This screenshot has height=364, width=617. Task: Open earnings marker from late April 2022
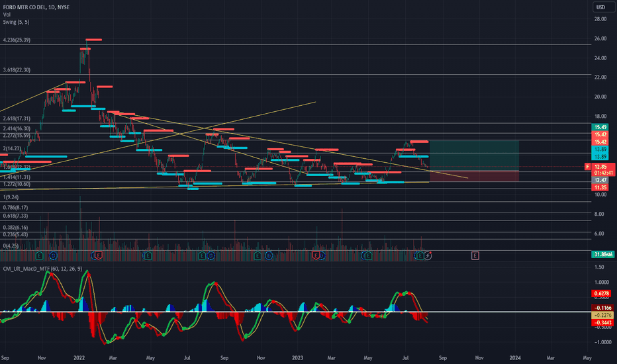pyautogui.click(x=148, y=255)
